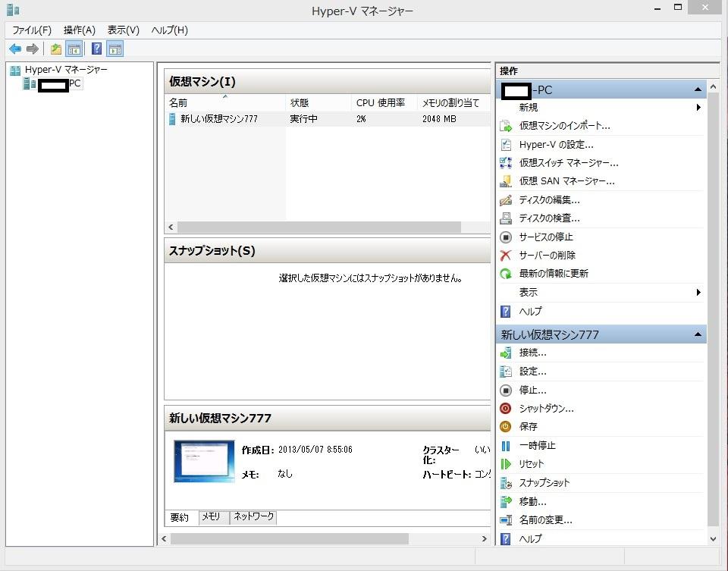Select the 要約 tab
The height and width of the screenshot is (571, 728).
pyautogui.click(x=179, y=517)
